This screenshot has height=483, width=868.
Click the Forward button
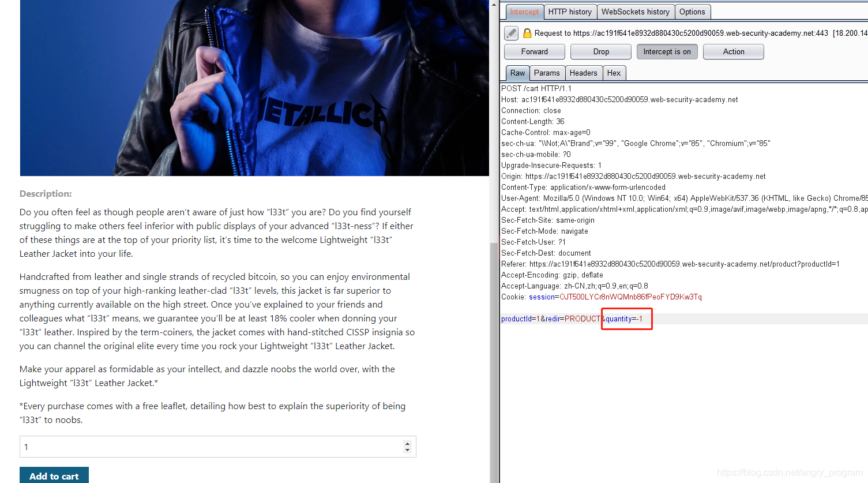535,51
